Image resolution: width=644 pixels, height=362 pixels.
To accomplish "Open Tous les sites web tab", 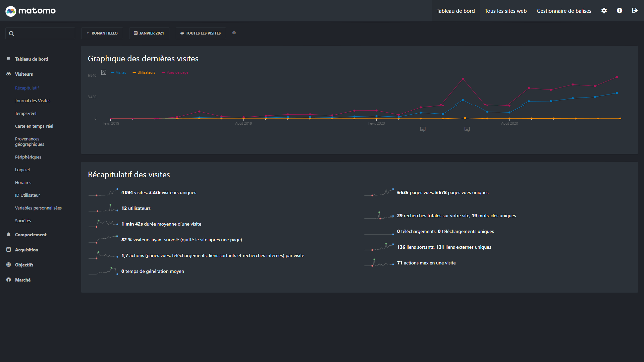I will pos(505,11).
